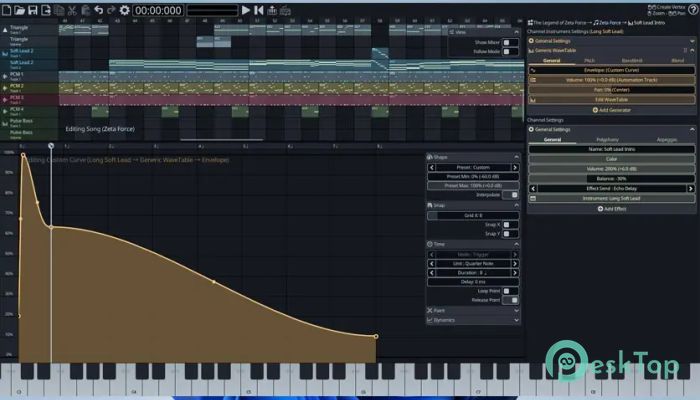Click the Volume automation track icon
The height and width of the screenshot is (400, 700).
tap(533, 80)
